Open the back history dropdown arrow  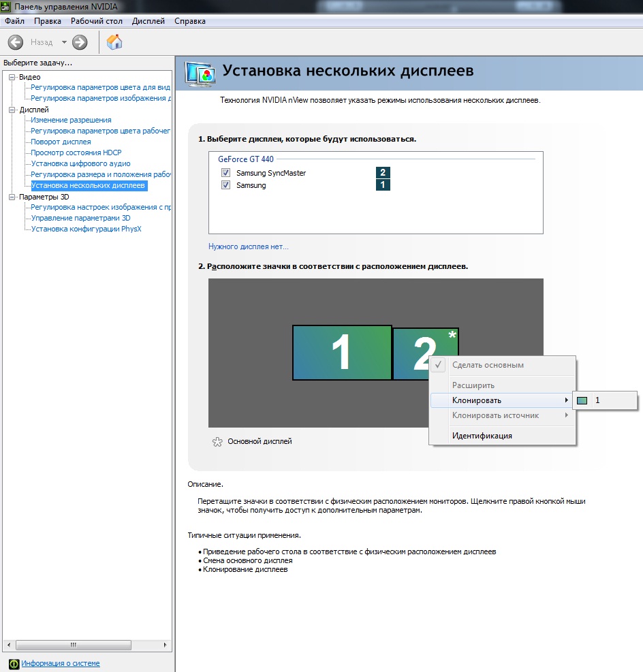coord(64,42)
